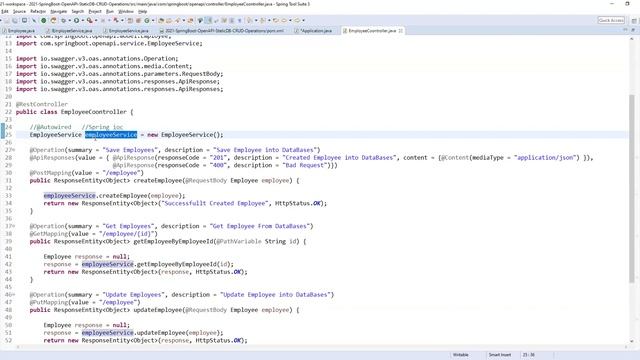Screen dimensions: 640x360
Task: Collapse the createEmployee method at line 27
Action: (14, 150)
